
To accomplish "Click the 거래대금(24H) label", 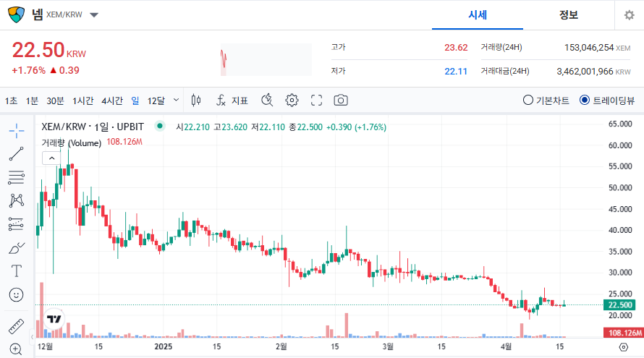I will (505, 71).
